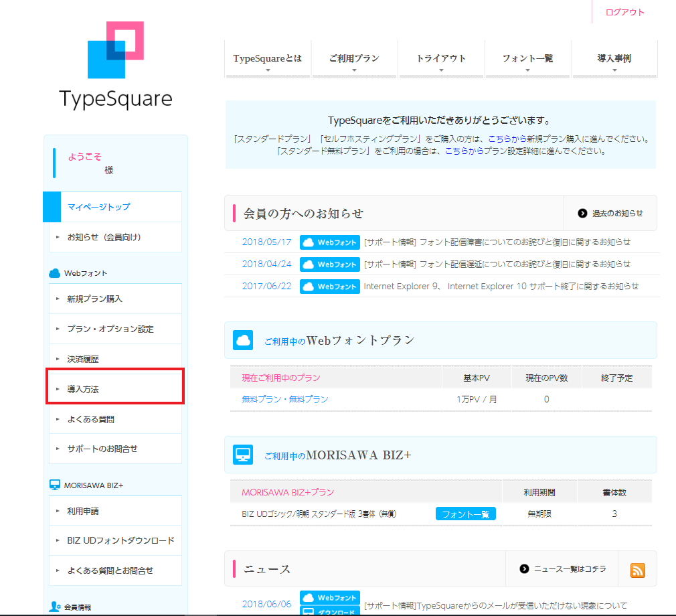Click the first こちらから link for new plan purchase

[507, 139]
